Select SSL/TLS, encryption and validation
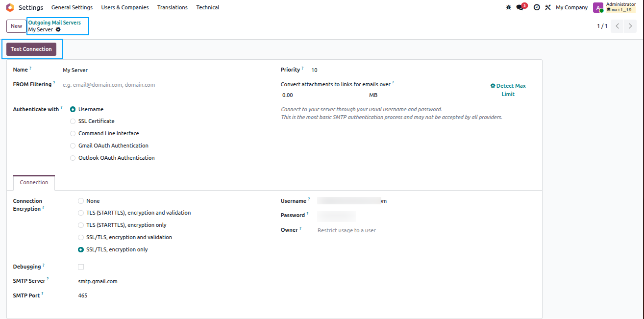Viewport: 644px width, 319px height. pos(81,237)
